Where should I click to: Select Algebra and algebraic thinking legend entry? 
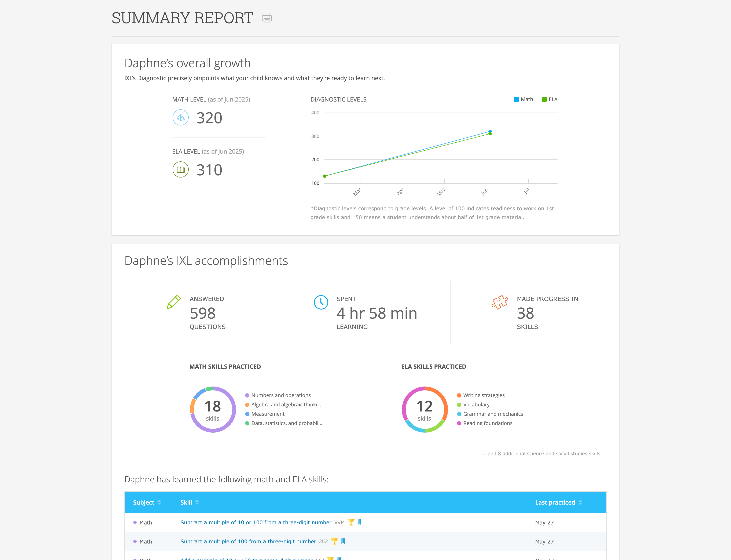coord(283,405)
